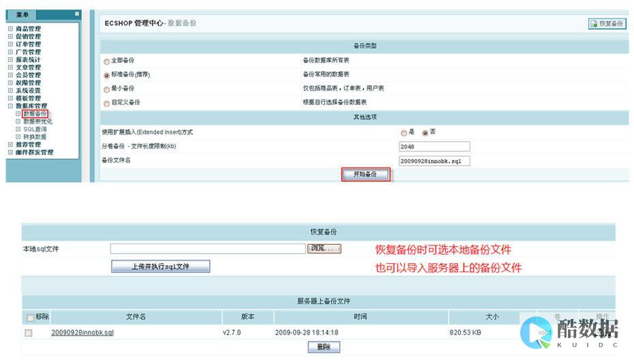Expand the 文章管理 tree node

[x=10, y=67]
